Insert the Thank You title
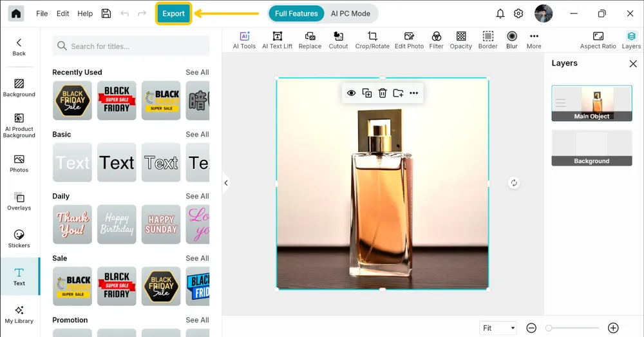Image resolution: width=644 pixels, height=337 pixels. 72,224
